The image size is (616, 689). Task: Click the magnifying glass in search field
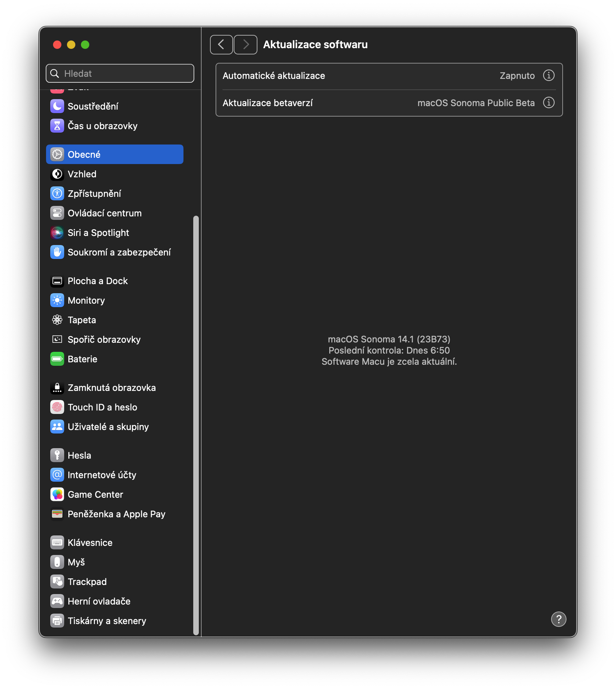pos(55,73)
